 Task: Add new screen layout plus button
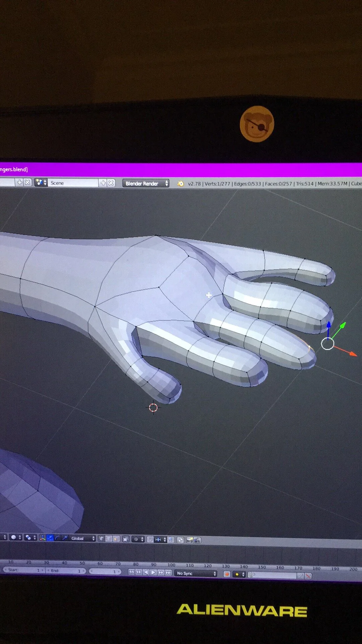19,182
